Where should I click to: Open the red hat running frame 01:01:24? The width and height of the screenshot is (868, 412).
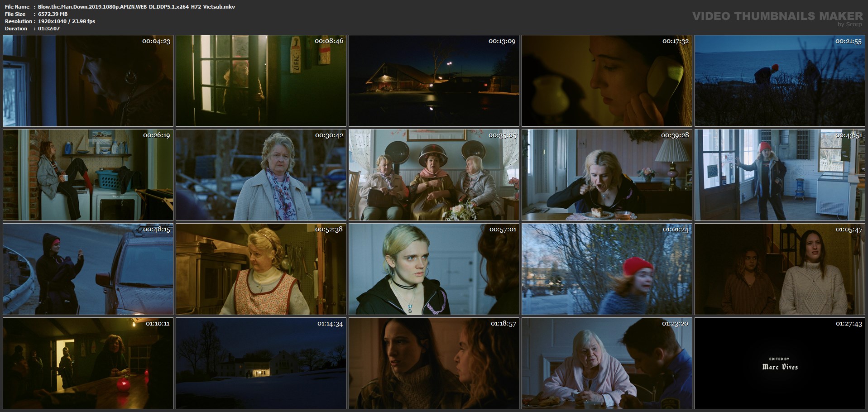click(x=607, y=269)
